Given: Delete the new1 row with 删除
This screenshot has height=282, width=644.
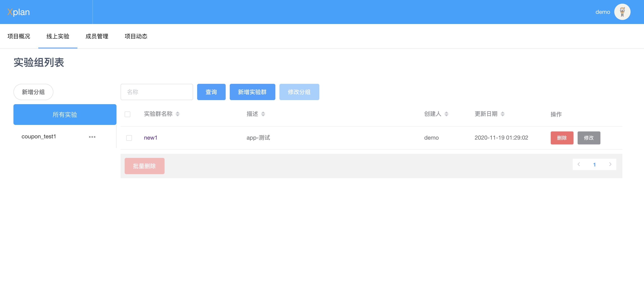Looking at the screenshot, I should tap(562, 138).
